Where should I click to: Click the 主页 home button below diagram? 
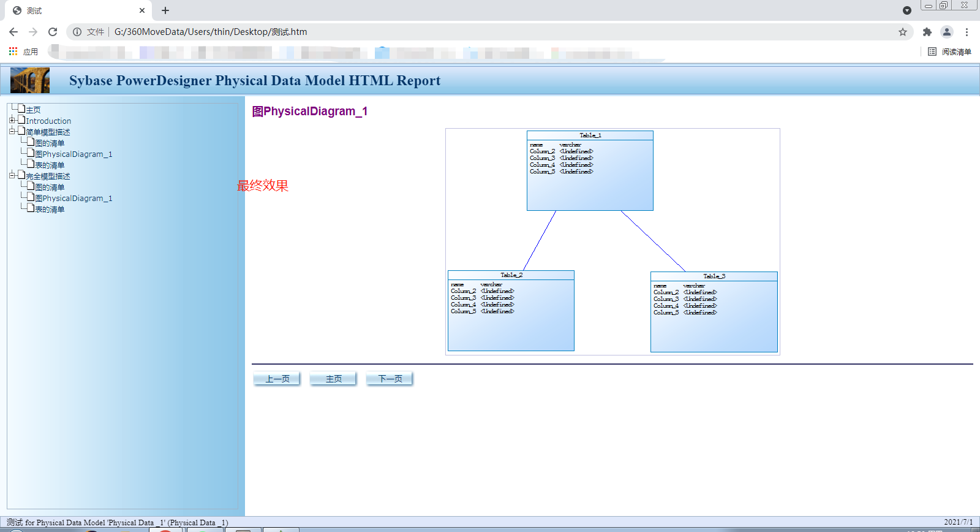point(333,379)
